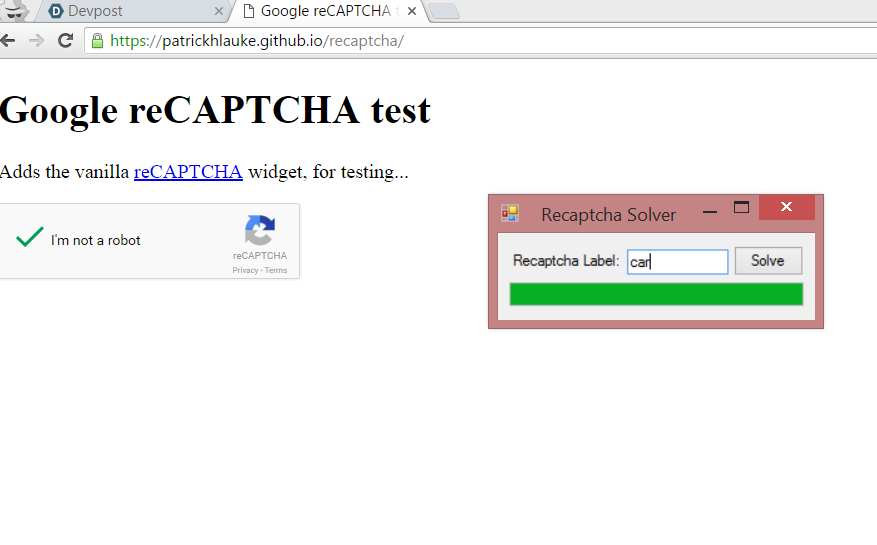Maximize the Recaptcha Solver window

741,208
